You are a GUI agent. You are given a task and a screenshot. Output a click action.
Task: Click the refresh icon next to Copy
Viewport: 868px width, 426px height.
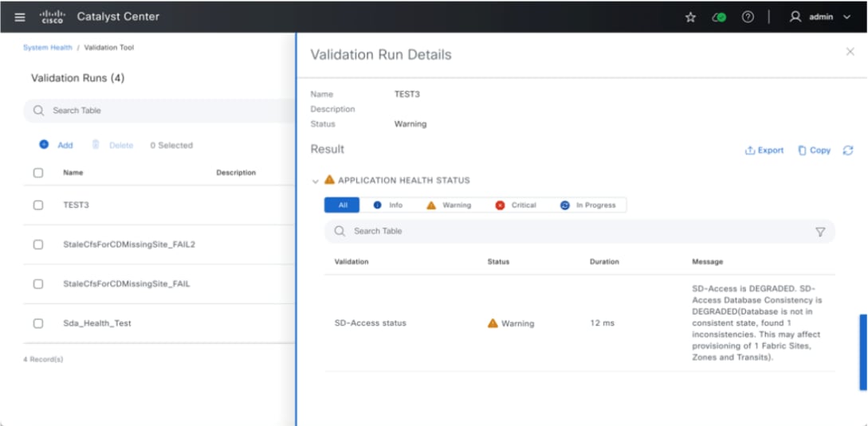click(847, 150)
